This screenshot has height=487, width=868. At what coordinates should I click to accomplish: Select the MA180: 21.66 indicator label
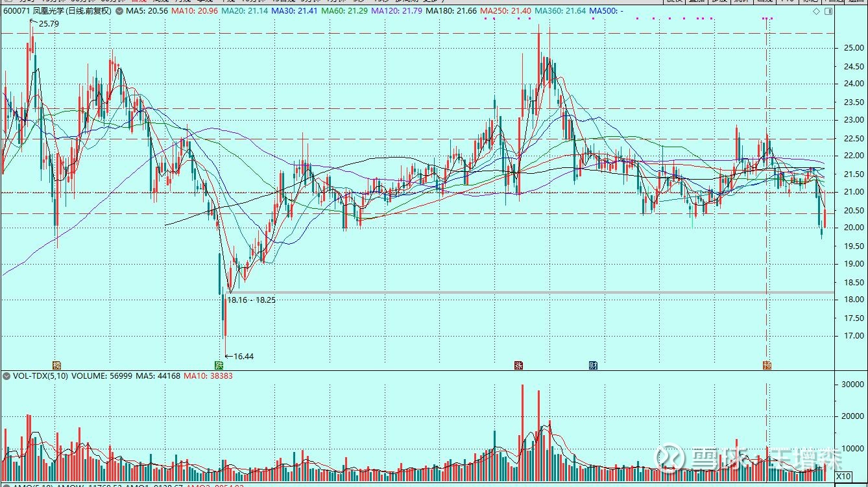452,12
